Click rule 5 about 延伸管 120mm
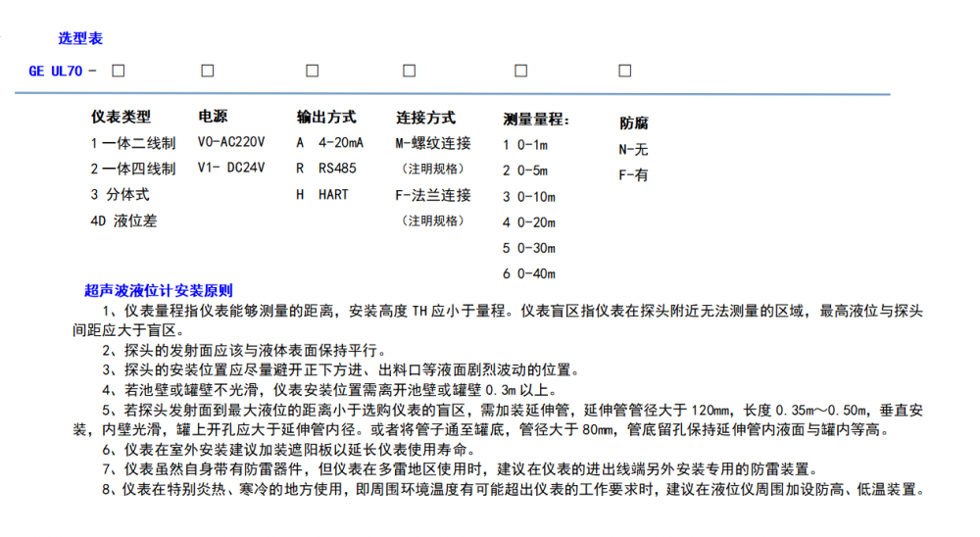Screen dimensions: 980x537 coord(498,420)
